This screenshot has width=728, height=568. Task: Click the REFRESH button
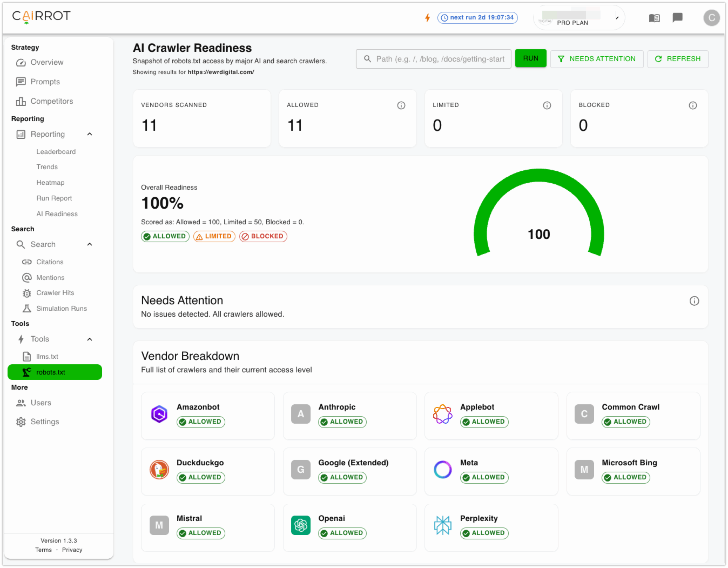(677, 59)
